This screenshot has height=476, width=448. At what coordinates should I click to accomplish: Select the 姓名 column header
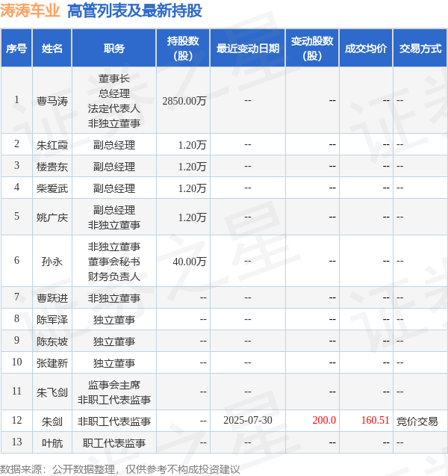pyautogui.click(x=52, y=49)
